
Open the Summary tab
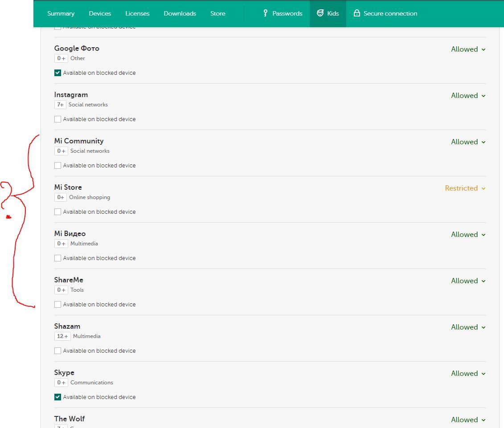pyautogui.click(x=61, y=13)
